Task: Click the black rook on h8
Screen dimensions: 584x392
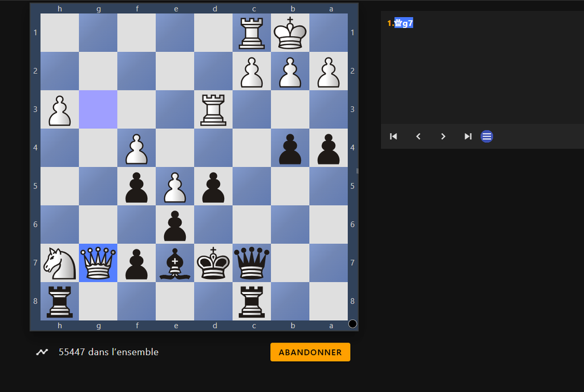Action: [59, 301]
